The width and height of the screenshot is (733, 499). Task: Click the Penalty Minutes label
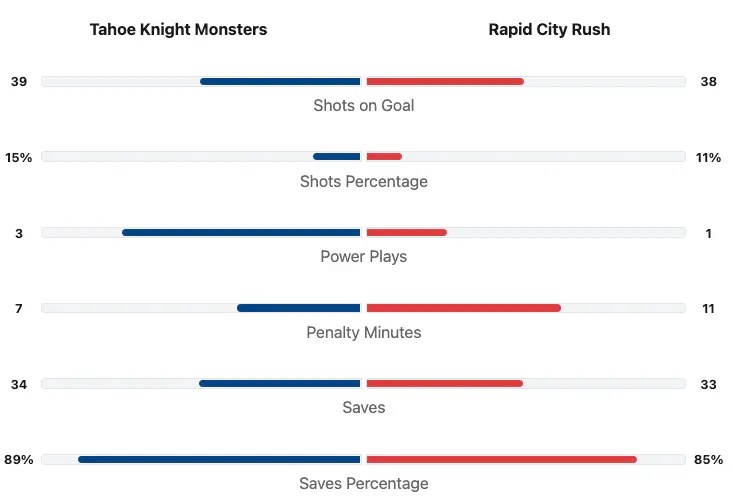click(x=363, y=332)
